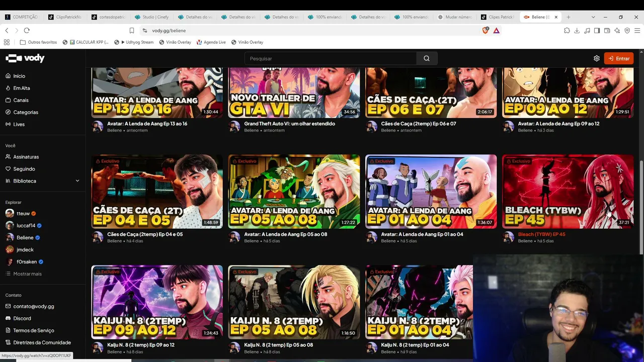The height and width of the screenshot is (362, 644).
Task: Click the Diretrizes da Comunidade icon
Action: [8, 342]
